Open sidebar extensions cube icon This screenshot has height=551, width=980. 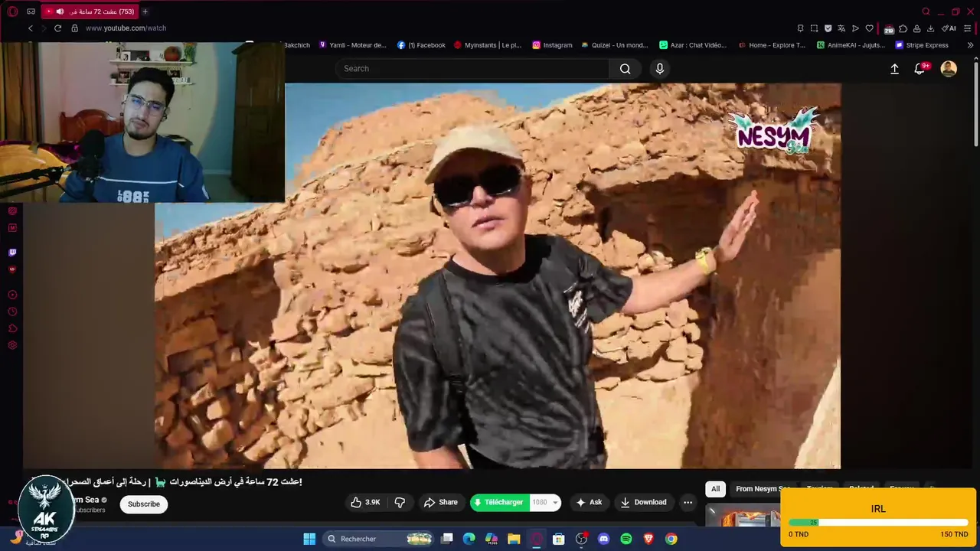tap(12, 328)
